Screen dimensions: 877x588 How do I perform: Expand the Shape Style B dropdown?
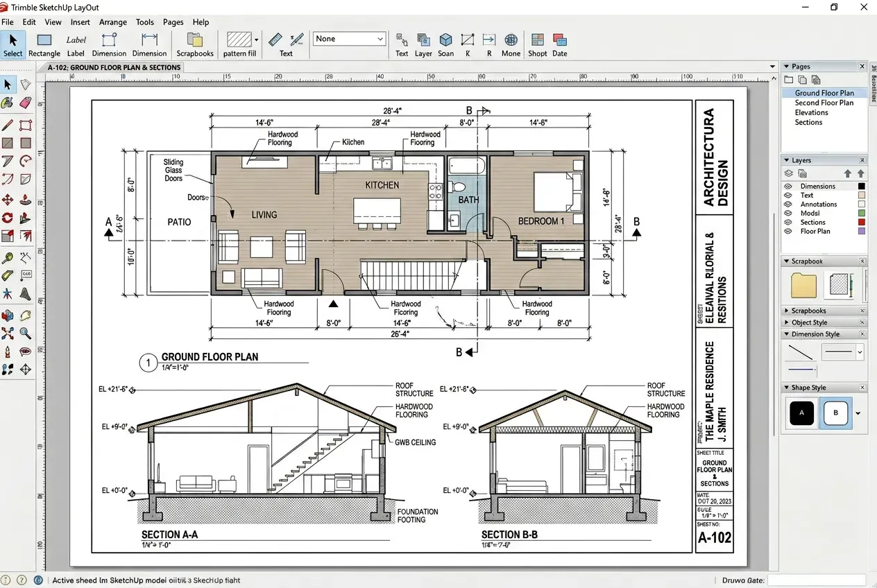857,413
